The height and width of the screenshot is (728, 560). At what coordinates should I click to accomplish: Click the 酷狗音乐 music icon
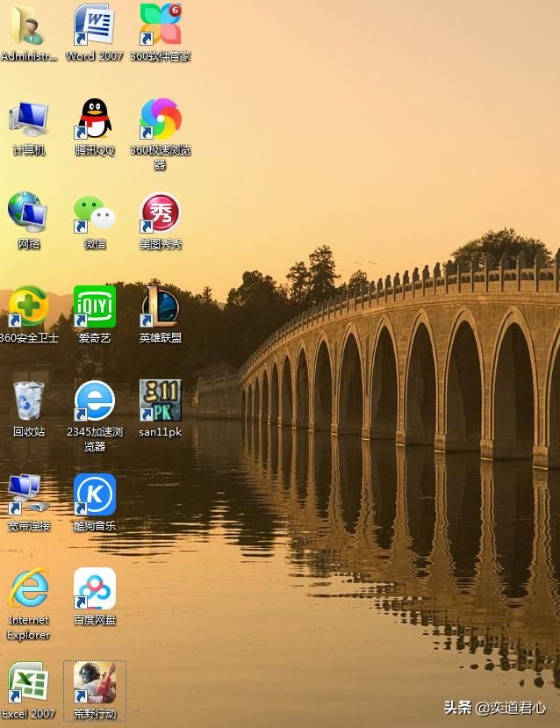pyautogui.click(x=94, y=495)
